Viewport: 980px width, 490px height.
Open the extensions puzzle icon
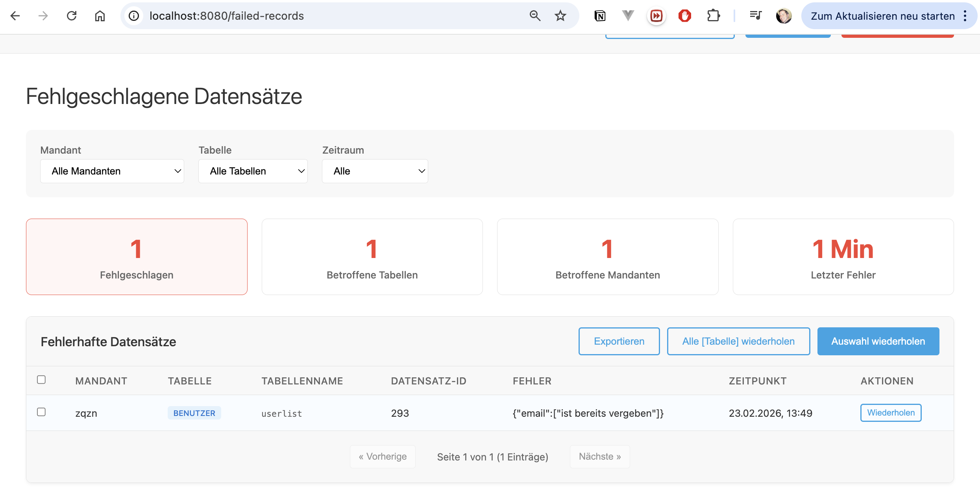(x=713, y=16)
